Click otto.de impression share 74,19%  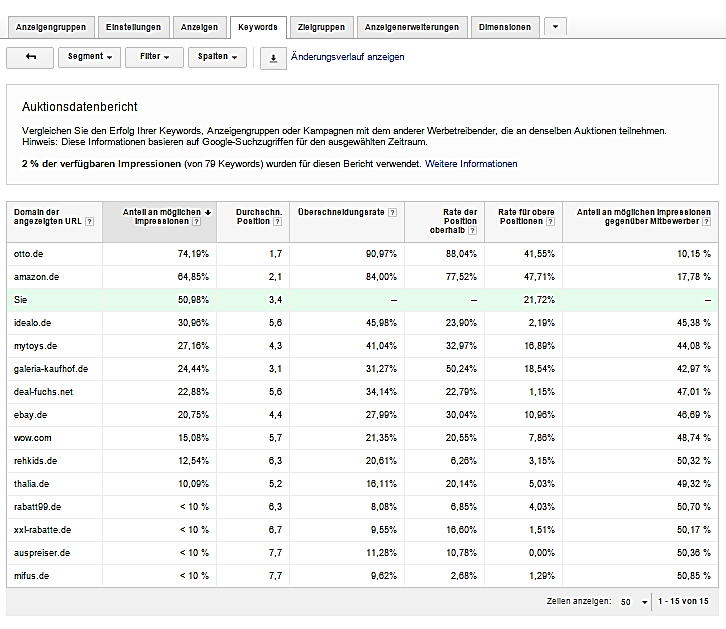point(194,254)
